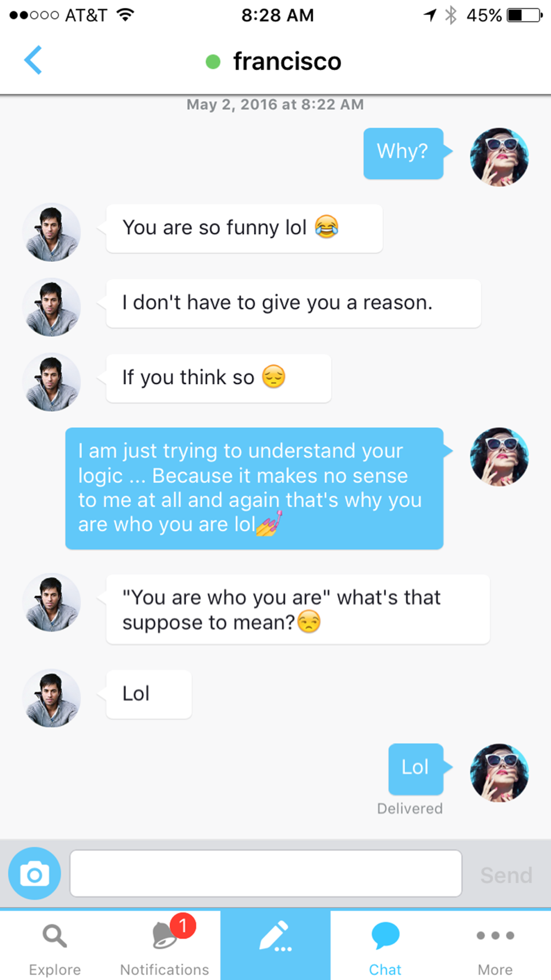Tap avatar beside "what's that suppose to mean"
Screen dimensions: 551x980
(52, 602)
